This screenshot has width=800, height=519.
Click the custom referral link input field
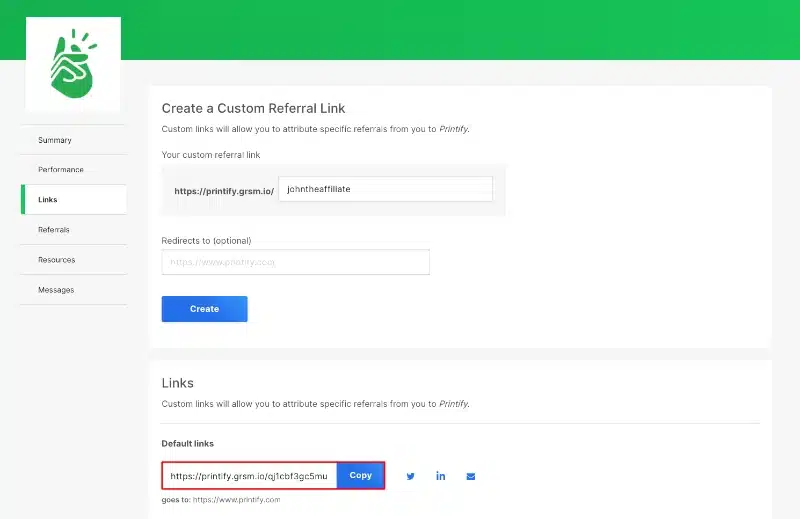[386, 189]
